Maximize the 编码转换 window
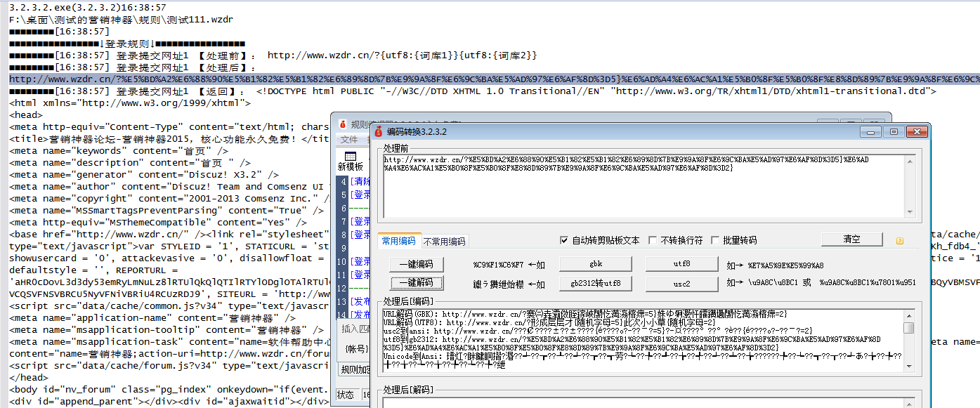 click(894, 131)
